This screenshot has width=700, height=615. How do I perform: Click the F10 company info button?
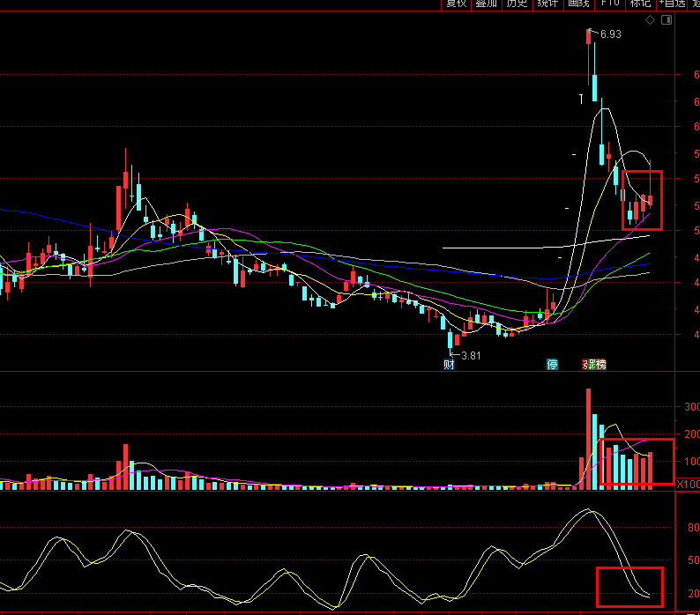(610, 4)
